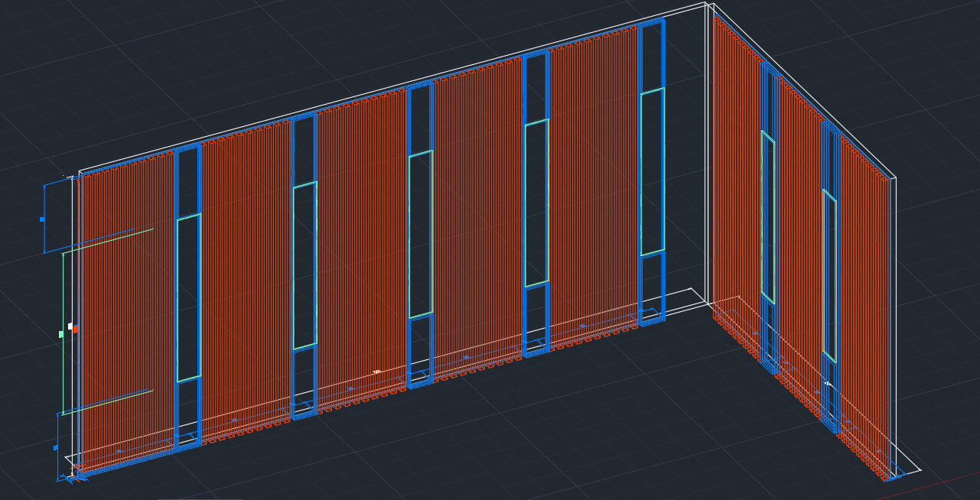Select the blue grip on the topmost dimension bracket
980x500 pixels.
[x=42, y=219]
